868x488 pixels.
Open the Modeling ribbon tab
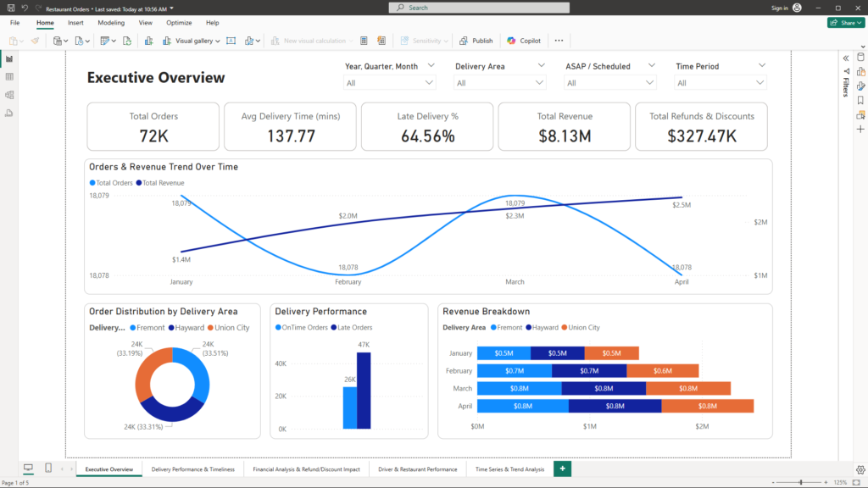point(110,23)
